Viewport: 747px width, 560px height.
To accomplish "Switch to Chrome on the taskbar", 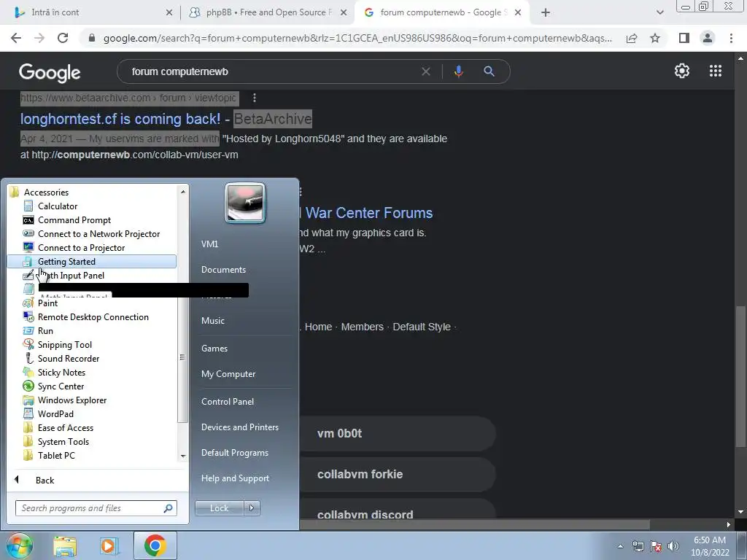I will 155,545.
